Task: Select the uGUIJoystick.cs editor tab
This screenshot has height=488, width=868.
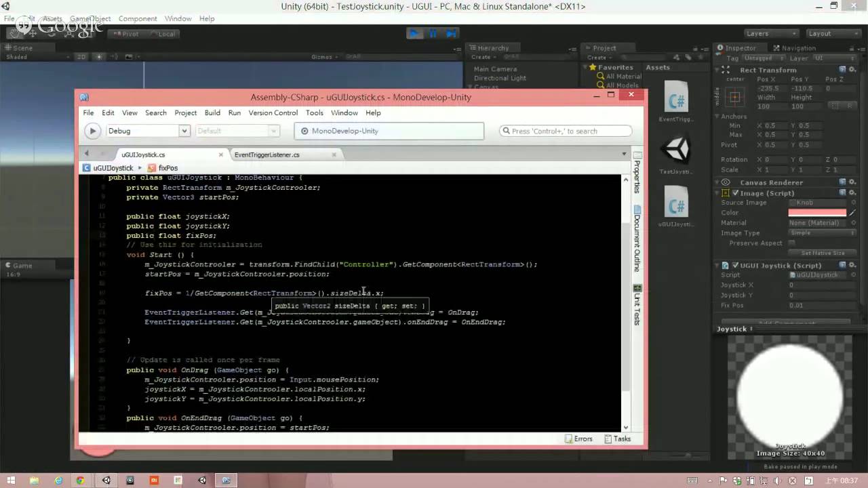Action: (x=143, y=155)
